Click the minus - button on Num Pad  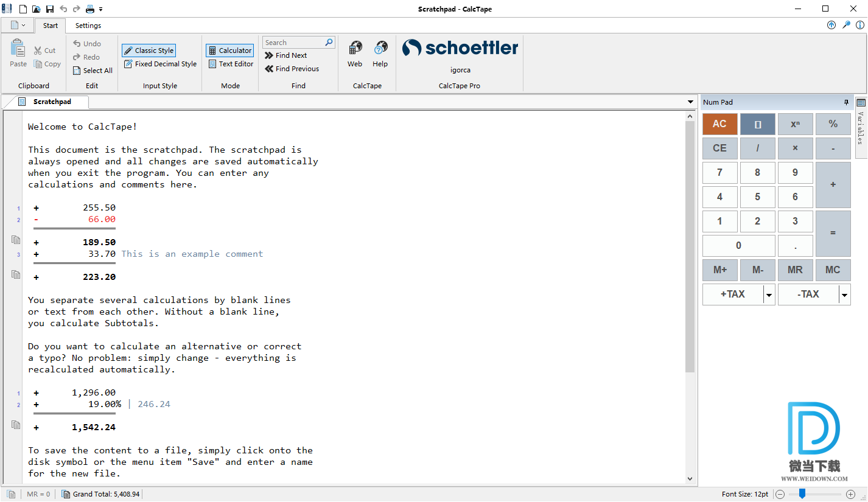(833, 148)
